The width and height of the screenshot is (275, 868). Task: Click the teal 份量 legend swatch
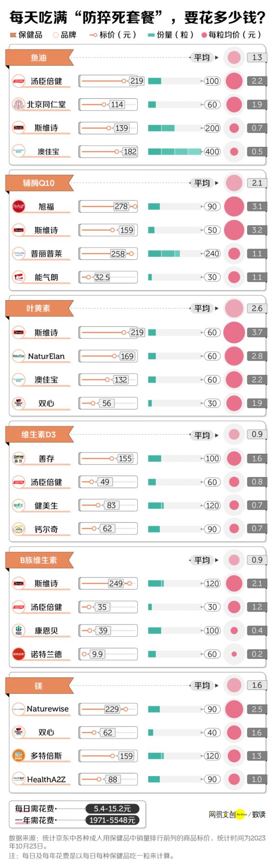(x=151, y=35)
